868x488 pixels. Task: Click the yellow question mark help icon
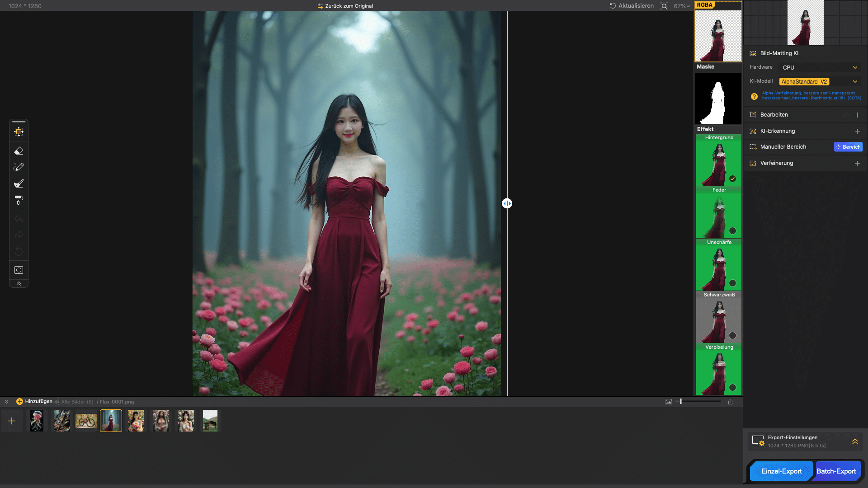coord(754,96)
